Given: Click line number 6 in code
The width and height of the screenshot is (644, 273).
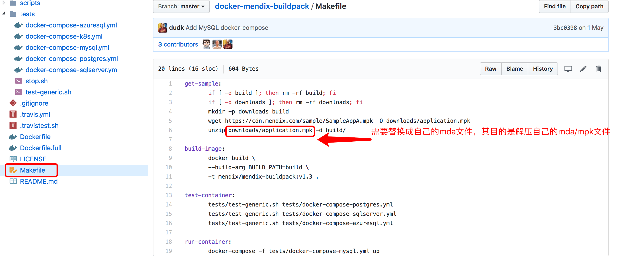Looking at the screenshot, I should tap(170, 130).
